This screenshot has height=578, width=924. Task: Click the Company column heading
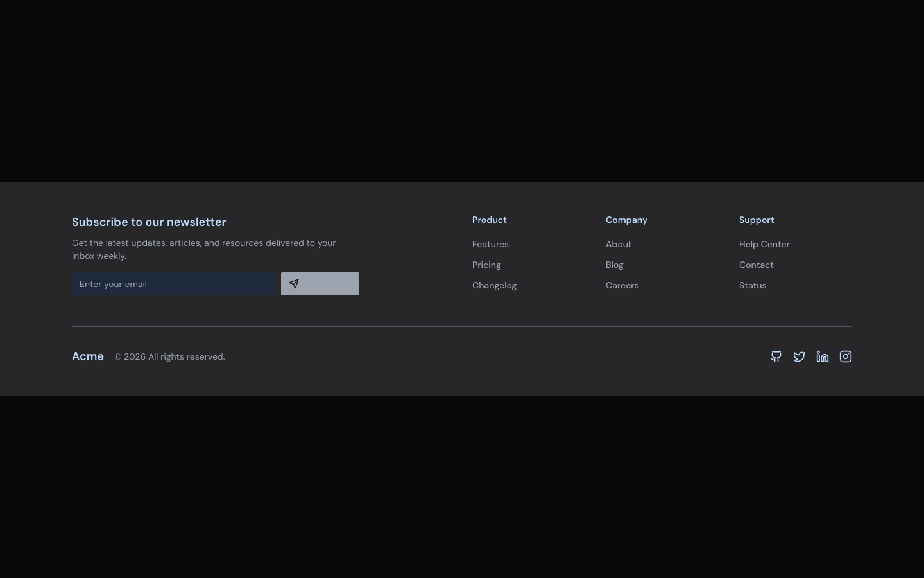[626, 220]
